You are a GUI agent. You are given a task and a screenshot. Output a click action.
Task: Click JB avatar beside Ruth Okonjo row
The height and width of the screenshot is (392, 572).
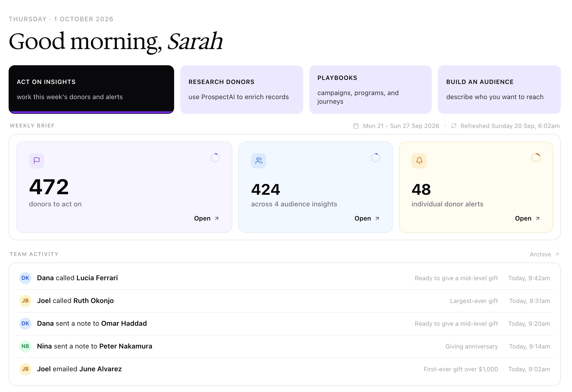coord(25,301)
